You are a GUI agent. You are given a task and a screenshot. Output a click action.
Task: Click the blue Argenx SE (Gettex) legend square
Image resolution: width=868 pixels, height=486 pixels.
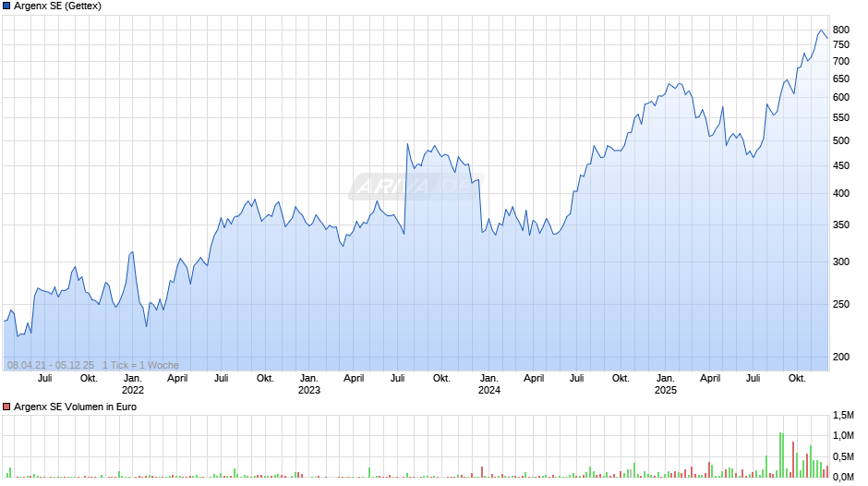[x=6, y=6]
